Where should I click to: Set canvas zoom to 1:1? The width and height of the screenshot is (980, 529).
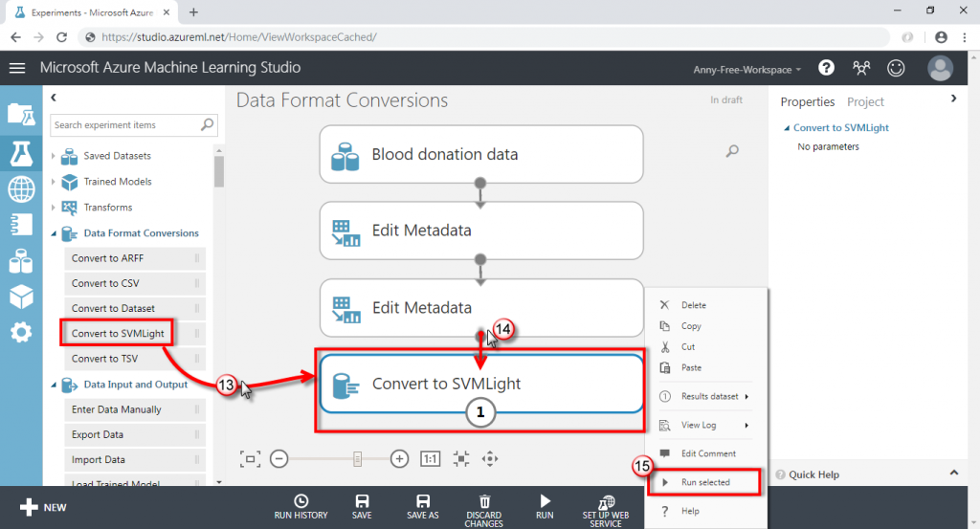pyautogui.click(x=430, y=459)
